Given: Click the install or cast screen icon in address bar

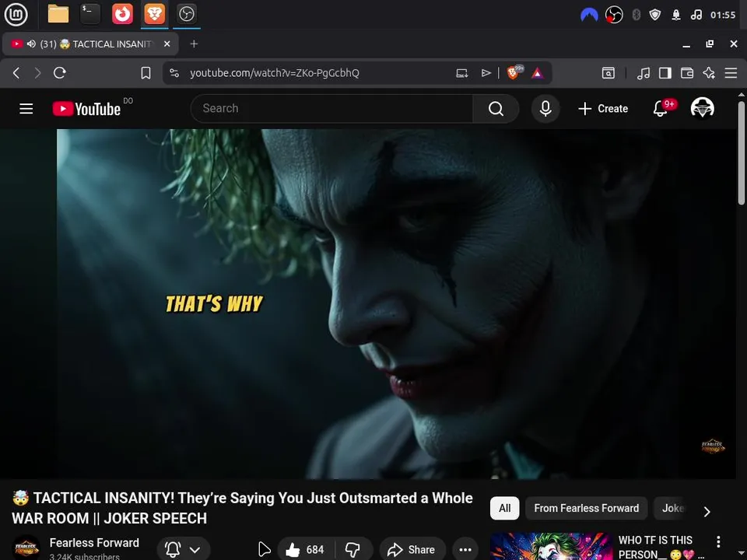Looking at the screenshot, I should (x=462, y=73).
